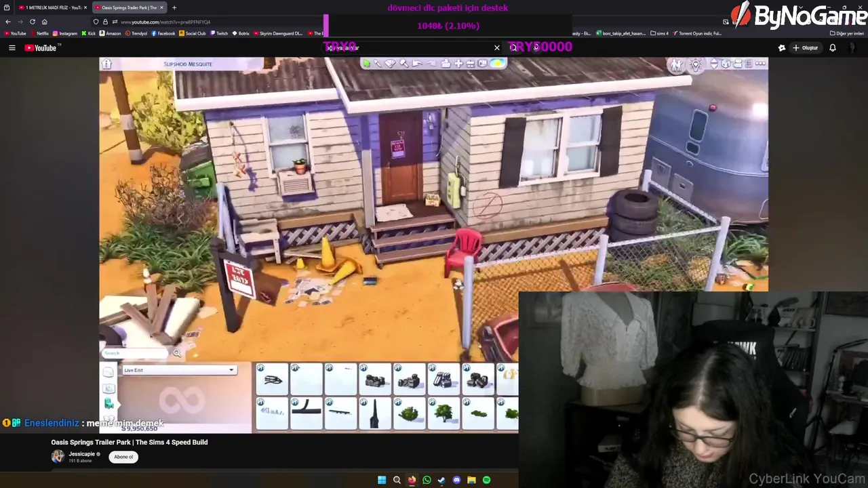Open WhatsApp from the taskbar
Screen dimensions: 868x488
427,480
